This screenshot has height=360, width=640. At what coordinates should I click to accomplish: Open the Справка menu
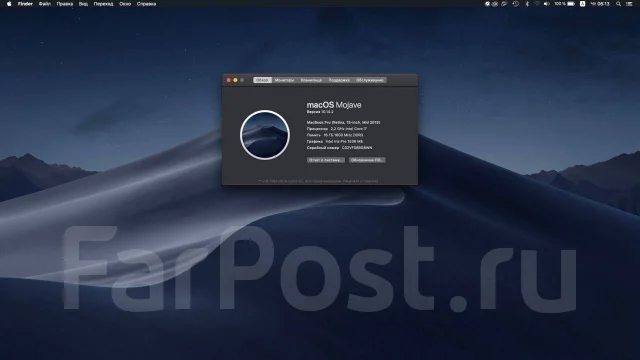click(147, 4)
